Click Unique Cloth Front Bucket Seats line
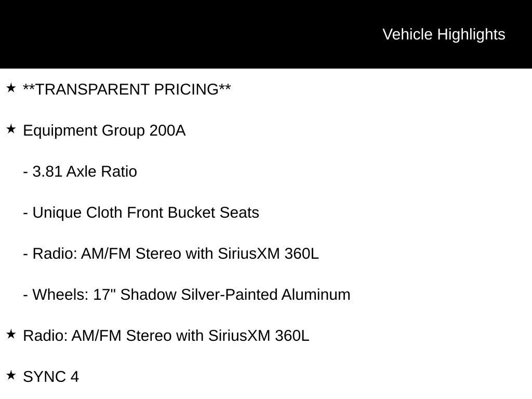532x399 pixels. 141,212
